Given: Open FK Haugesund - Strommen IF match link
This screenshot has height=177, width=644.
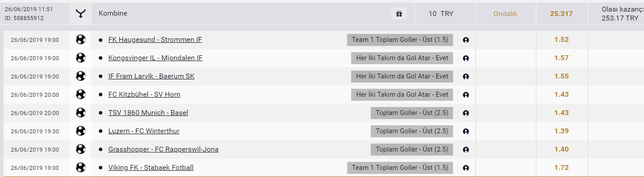Looking at the screenshot, I should [155, 40].
